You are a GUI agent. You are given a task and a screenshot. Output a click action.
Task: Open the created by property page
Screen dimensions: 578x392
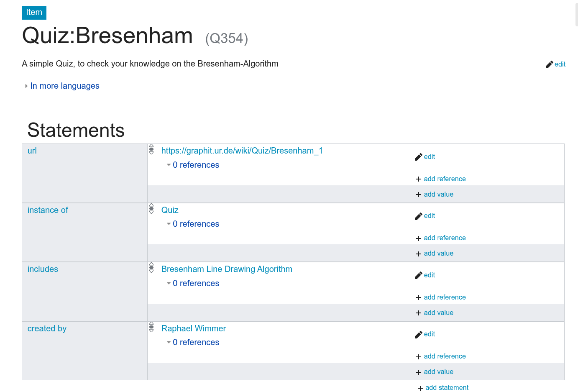click(x=47, y=328)
